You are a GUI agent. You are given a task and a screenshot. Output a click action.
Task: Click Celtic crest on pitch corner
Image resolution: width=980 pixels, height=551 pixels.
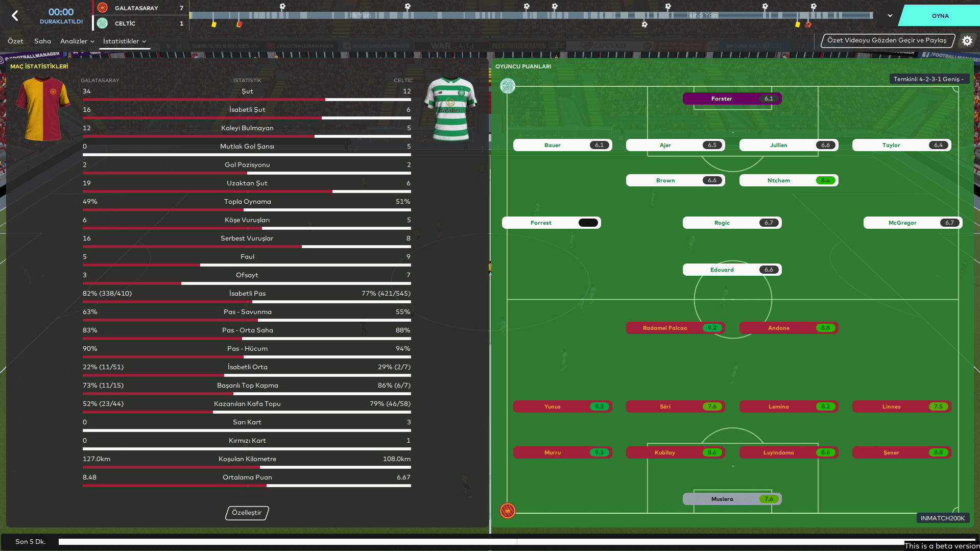point(508,86)
